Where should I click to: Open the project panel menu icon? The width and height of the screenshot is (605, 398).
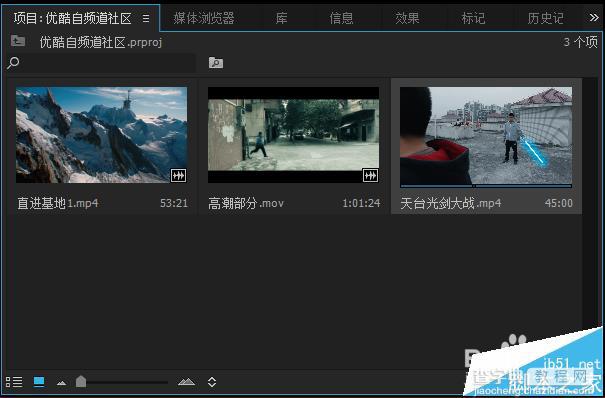pos(146,18)
